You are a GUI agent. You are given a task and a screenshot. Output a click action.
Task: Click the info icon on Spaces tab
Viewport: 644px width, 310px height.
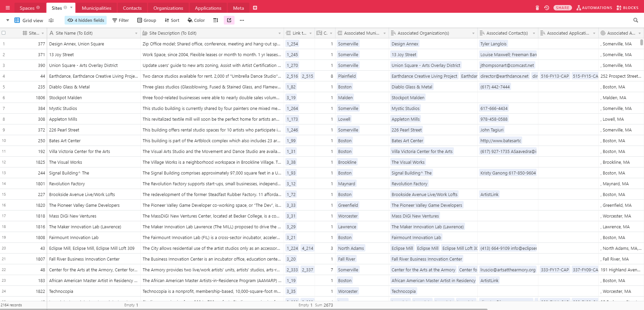[38, 7]
